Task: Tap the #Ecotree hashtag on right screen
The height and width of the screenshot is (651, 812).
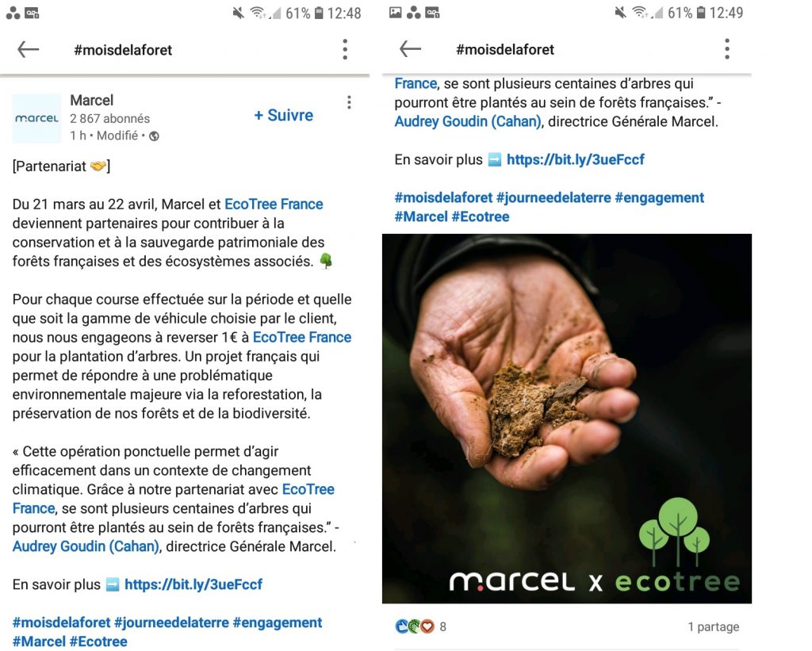Action: [x=481, y=216]
